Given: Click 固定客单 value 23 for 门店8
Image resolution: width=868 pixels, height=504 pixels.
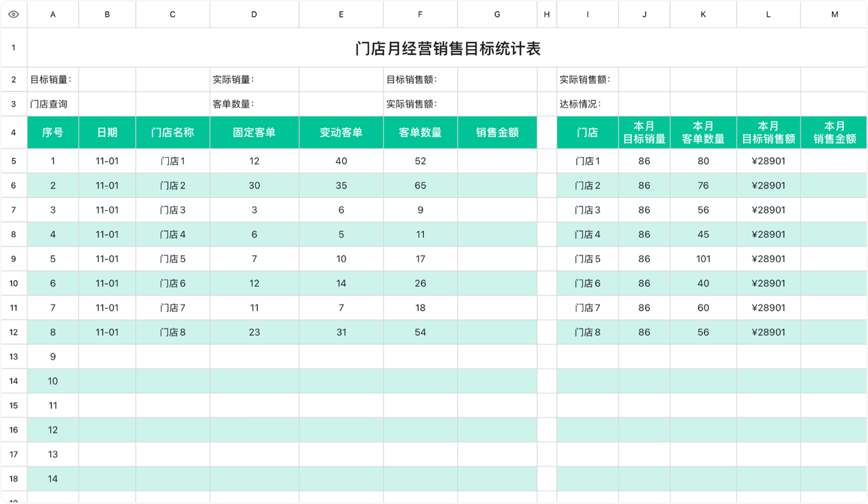Looking at the screenshot, I should click(254, 332).
